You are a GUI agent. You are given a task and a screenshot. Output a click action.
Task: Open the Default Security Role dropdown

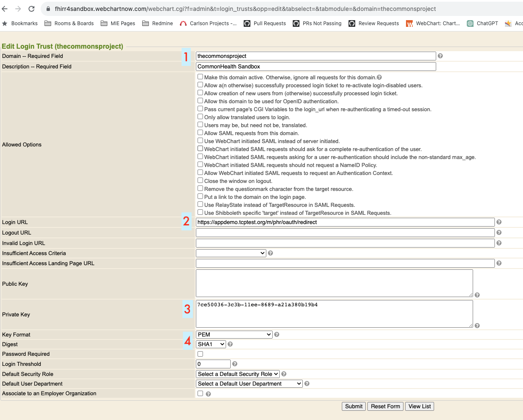coord(238,374)
